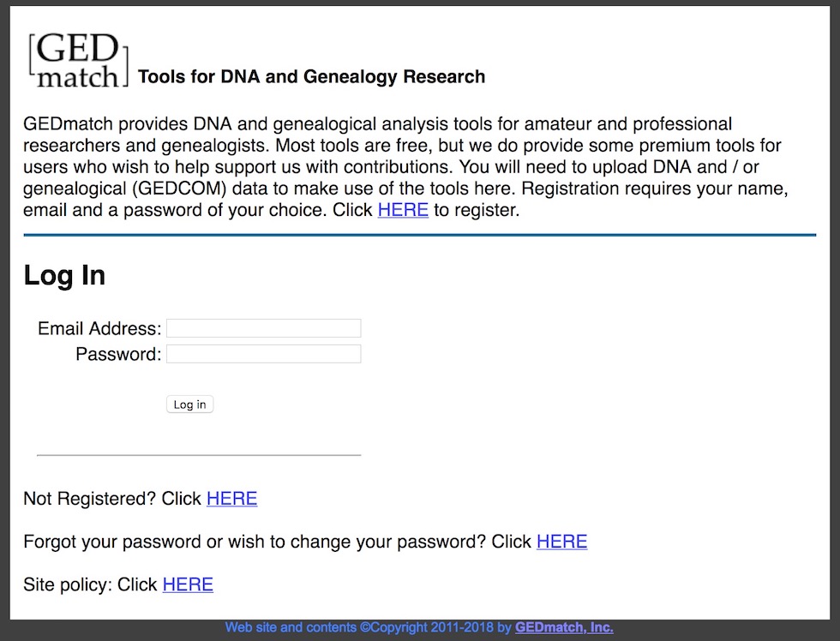This screenshot has width=840, height=641.
Task: Visit the GEDmatch, Inc. footer link
Action: pos(564,627)
